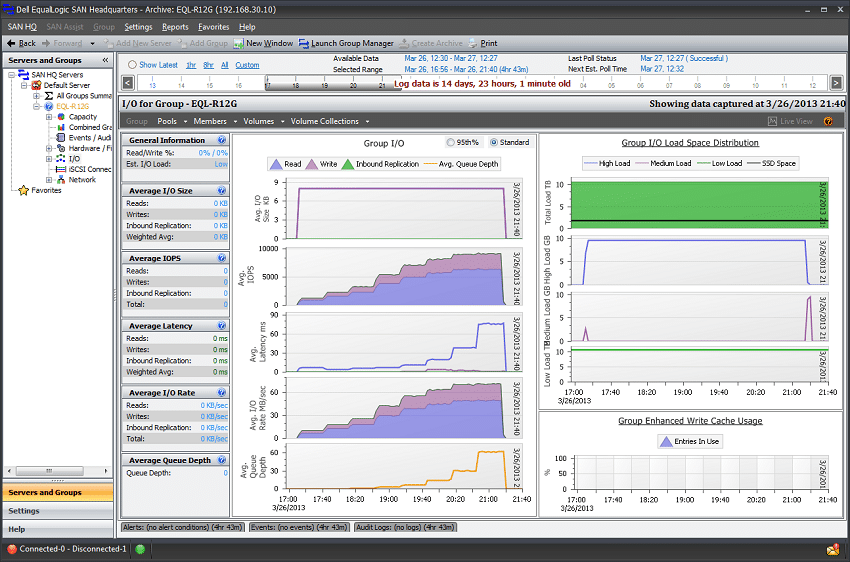This screenshot has width=850, height=562.
Task: Select the Capacity node icon in the tree
Action: tap(61, 117)
